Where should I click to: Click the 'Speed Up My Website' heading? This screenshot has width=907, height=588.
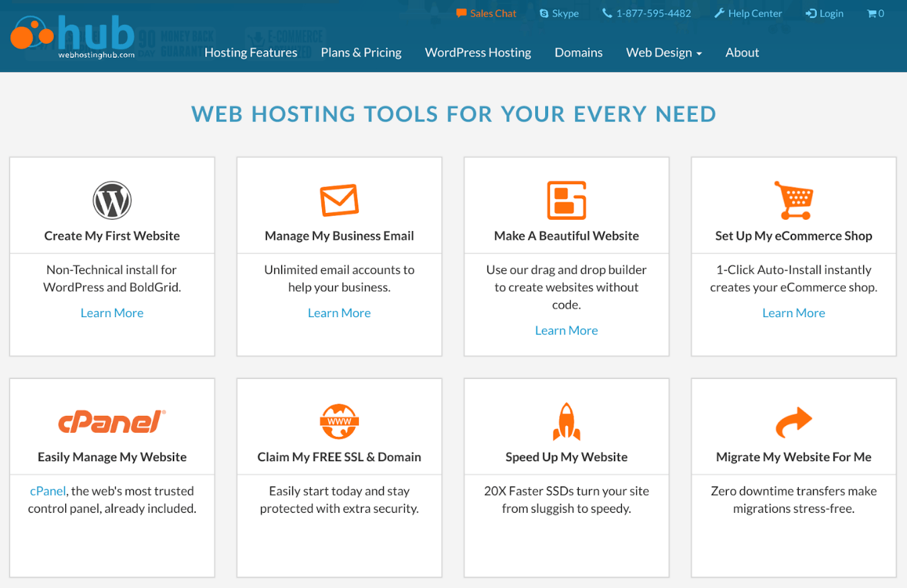567,457
